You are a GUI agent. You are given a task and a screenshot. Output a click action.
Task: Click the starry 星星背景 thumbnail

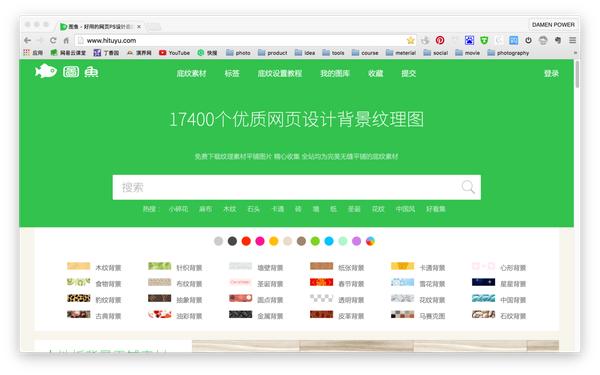[483, 282]
